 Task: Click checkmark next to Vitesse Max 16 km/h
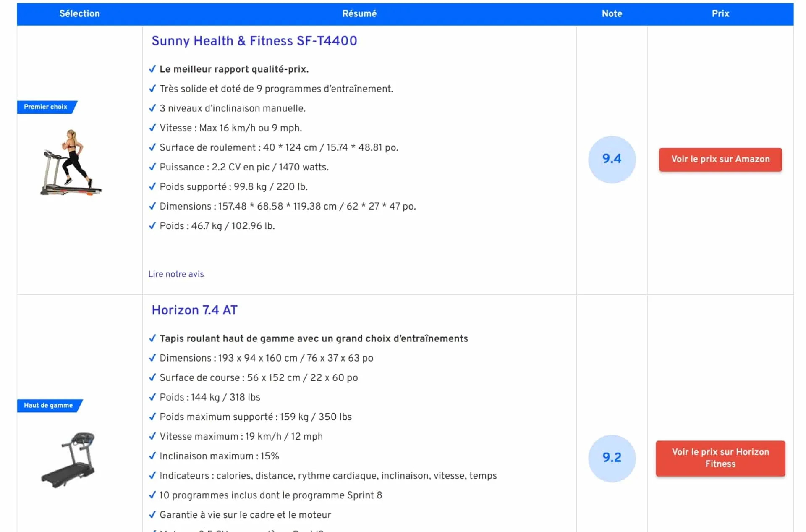pyautogui.click(x=152, y=128)
